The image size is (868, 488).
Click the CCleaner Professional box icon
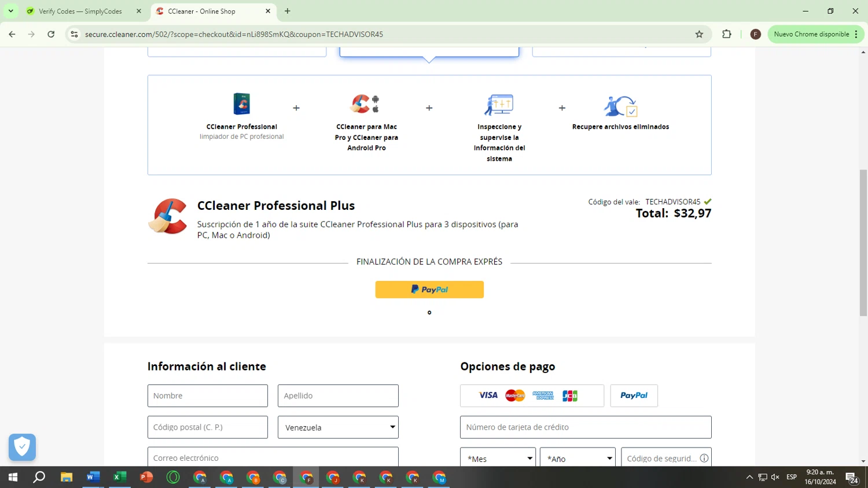(241, 104)
